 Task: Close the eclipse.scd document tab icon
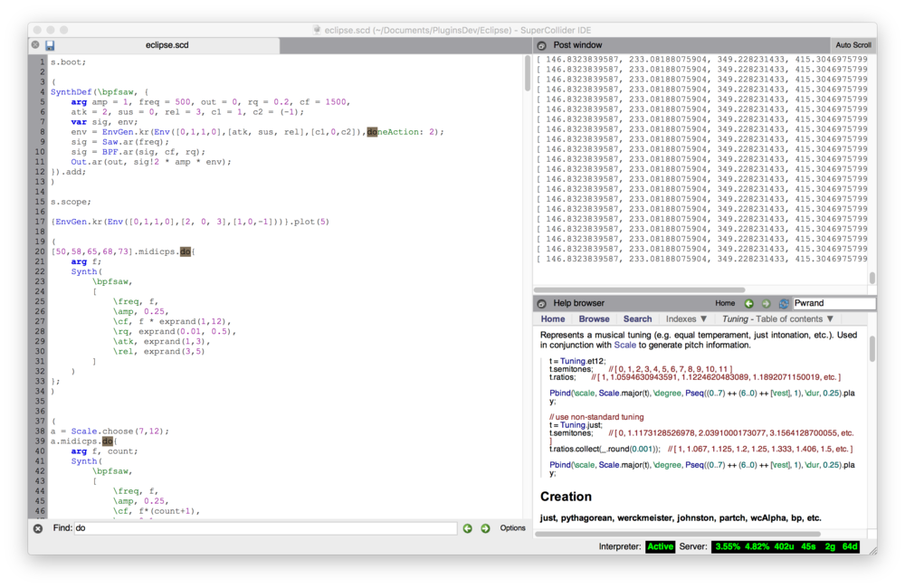pos(35,45)
